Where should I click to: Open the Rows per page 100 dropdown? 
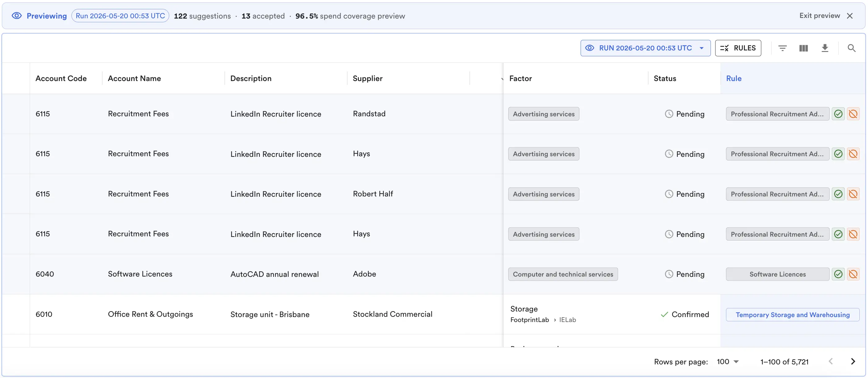728,362
